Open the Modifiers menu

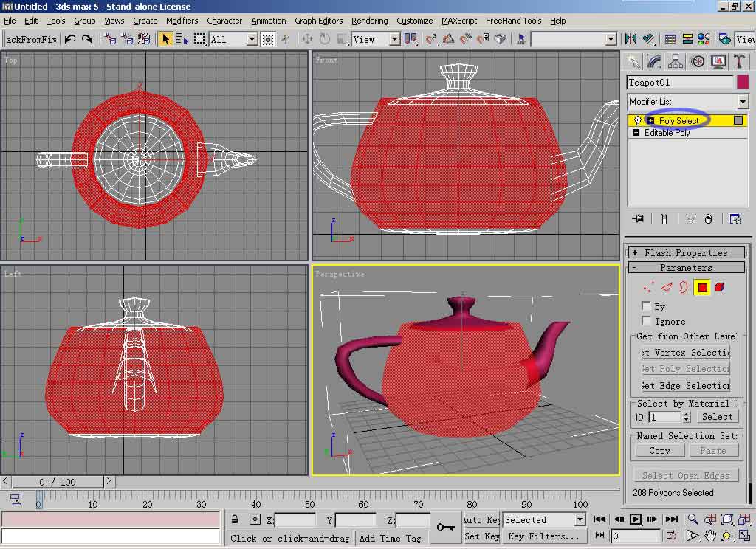pyautogui.click(x=182, y=21)
